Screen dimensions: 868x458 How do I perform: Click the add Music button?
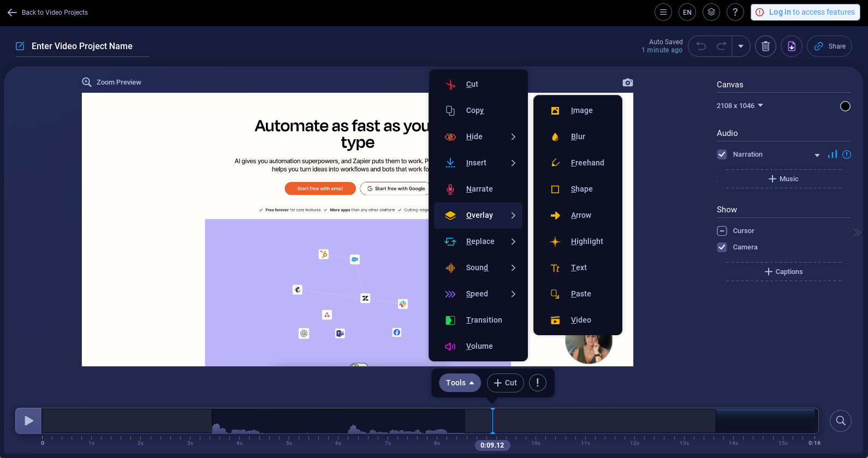click(783, 179)
